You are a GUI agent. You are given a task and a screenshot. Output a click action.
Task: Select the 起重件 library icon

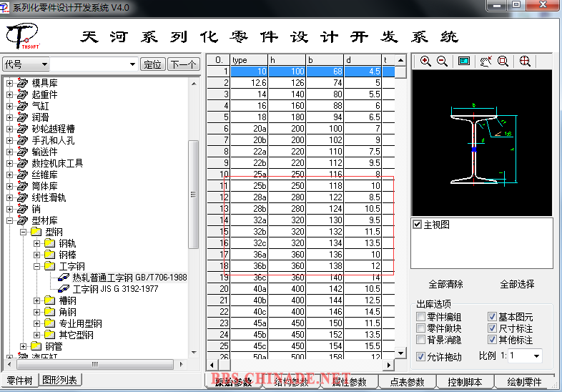[x=22, y=94]
